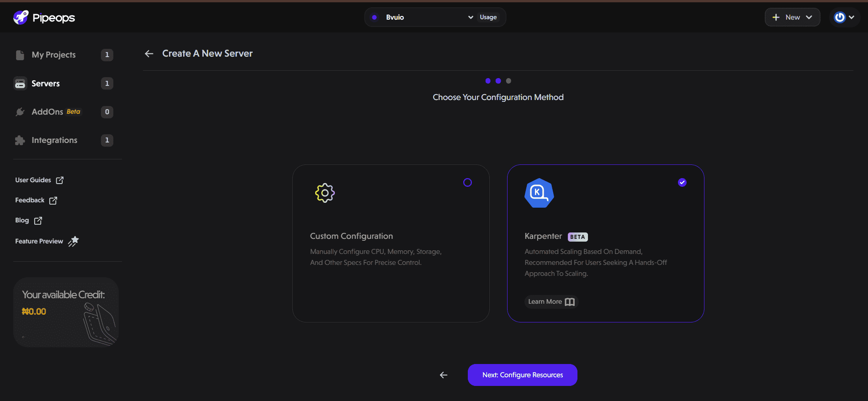Open AddOns in the sidebar

pos(64,112)
